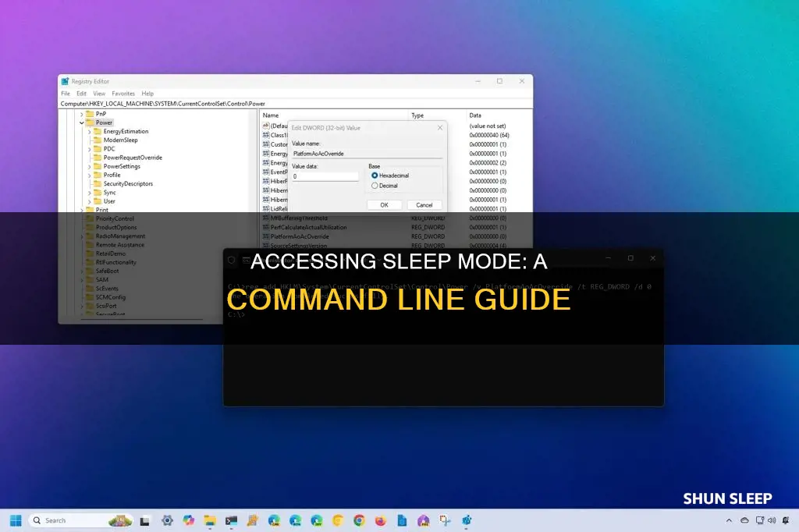The image size is (799, 532).
Task: Select the (Default) string value icon
Action: click(266, 126)
